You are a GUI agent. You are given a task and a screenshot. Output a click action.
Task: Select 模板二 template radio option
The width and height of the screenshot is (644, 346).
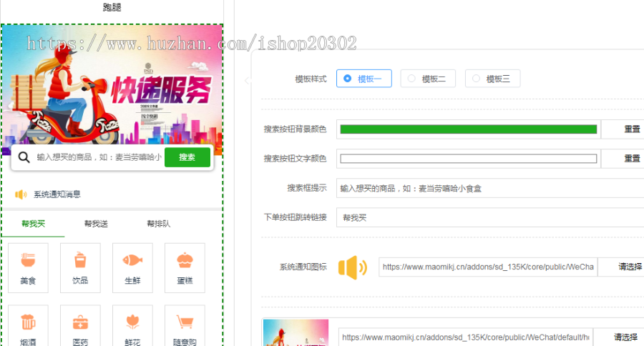(428, 79)
